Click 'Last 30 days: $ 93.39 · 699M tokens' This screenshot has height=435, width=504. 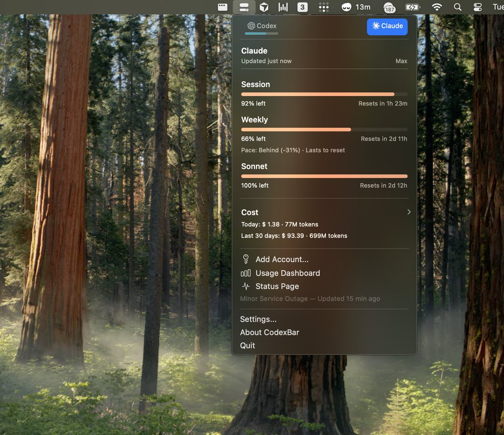coord(294,236)
